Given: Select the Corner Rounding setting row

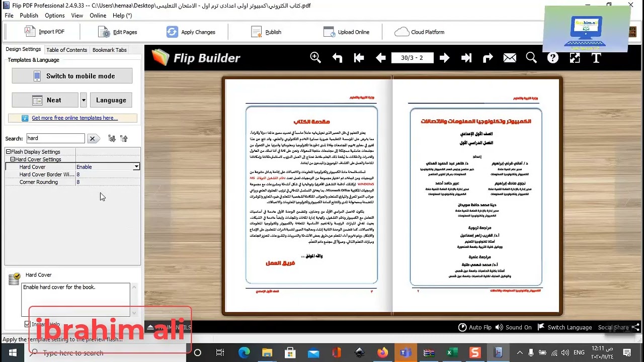Looking at the screenshot, I should click(x=72, y=182).
